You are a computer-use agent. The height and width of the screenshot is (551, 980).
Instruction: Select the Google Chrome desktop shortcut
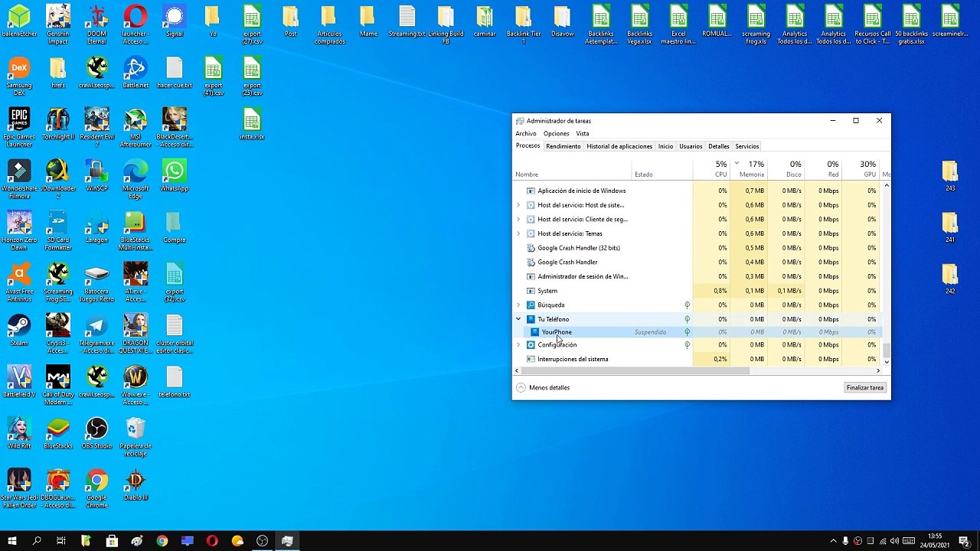pos(96,488)
